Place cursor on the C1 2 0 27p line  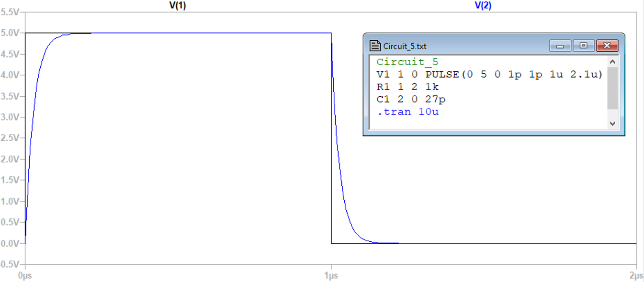pos(411,99)
